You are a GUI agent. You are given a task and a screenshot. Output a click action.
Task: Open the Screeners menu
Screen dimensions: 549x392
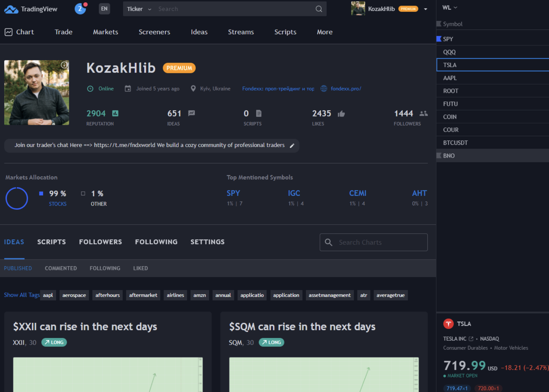click(154, 32)
